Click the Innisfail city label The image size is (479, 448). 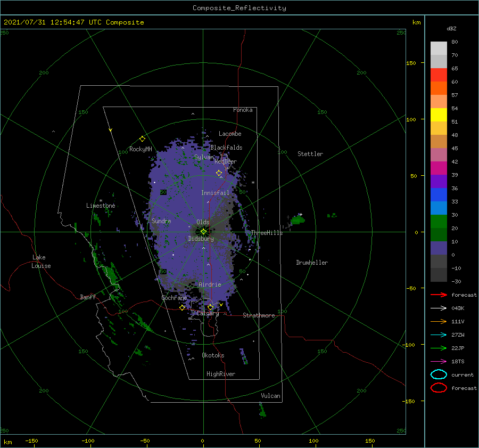pyautogui.click(x=215, y=193)
